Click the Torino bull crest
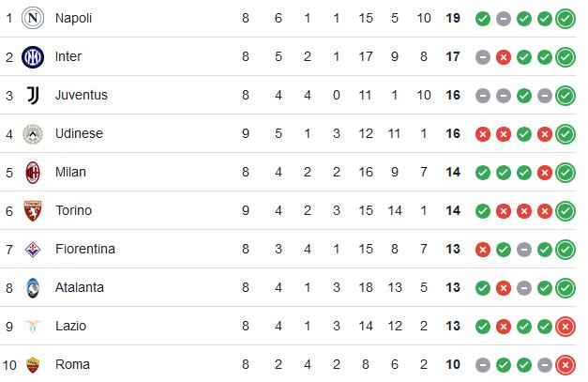Viewport: 588px width, 382px height. click(x=33, y=211)
